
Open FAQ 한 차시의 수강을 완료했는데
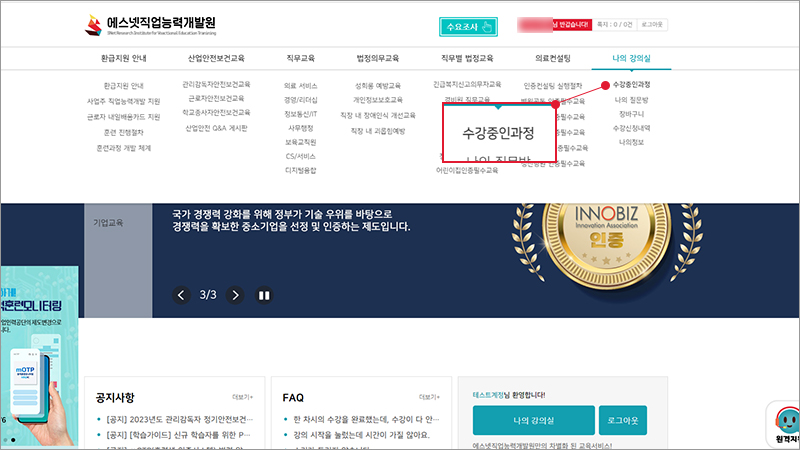(x=366, y=419)
